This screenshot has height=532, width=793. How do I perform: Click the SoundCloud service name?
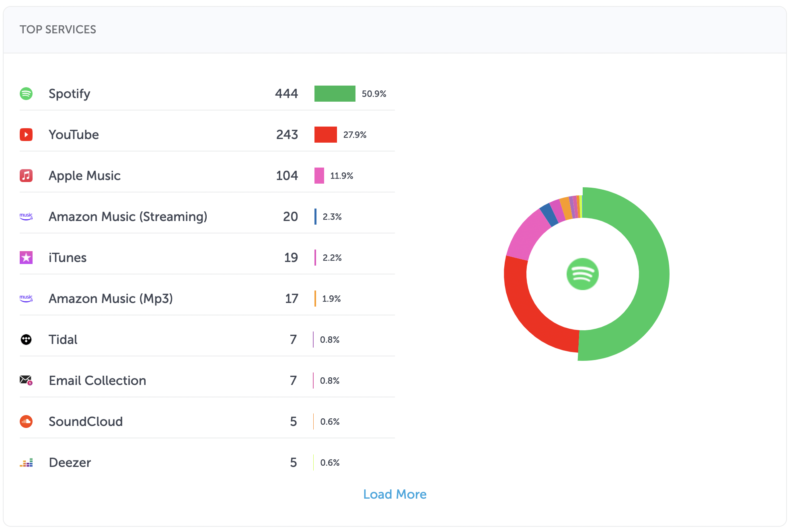pos(86,422)
